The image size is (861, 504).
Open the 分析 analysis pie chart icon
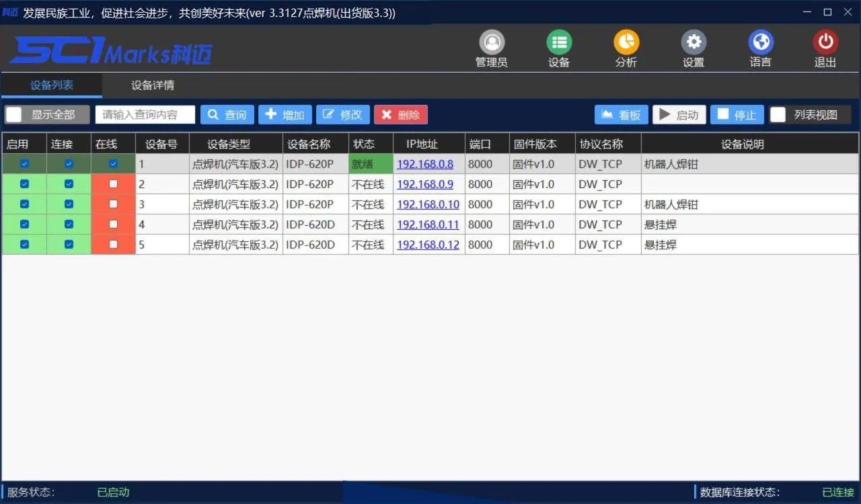[x=626, y=44]
